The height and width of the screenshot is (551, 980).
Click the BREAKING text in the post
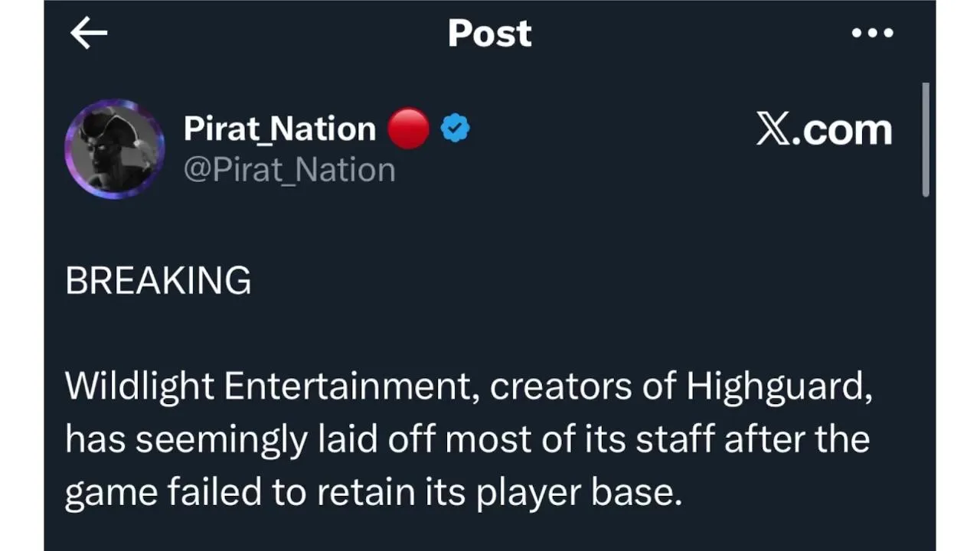pyautogui.click(x=158, y=282)
